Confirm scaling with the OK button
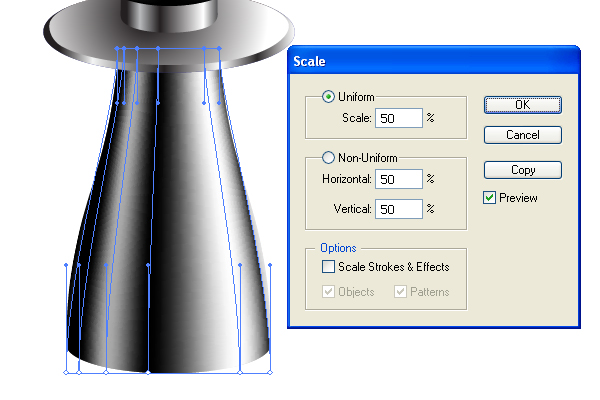600x400 pixels. tap(523, 105)
